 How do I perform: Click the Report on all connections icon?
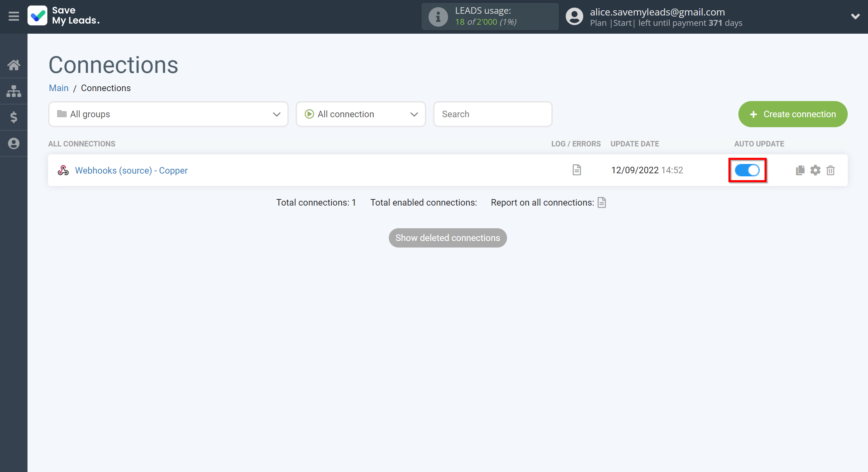point(603,202)
